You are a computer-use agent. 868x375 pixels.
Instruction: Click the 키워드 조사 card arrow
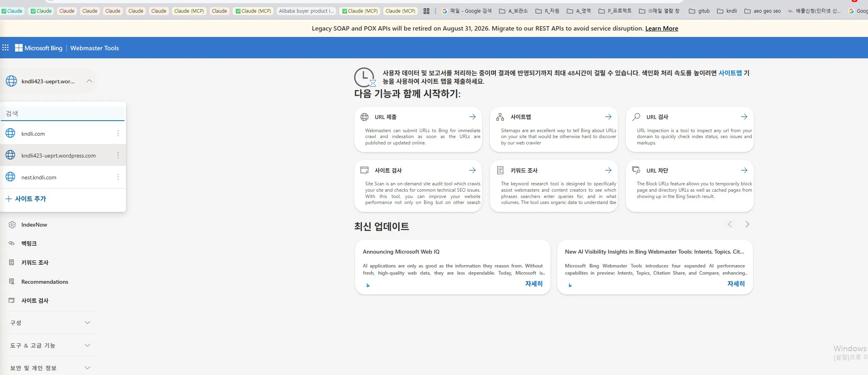pos(608,170)
